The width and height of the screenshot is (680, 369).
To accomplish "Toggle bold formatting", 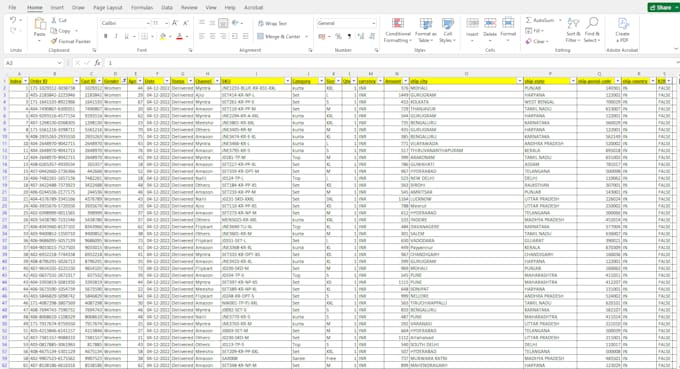I will point(105,36).
